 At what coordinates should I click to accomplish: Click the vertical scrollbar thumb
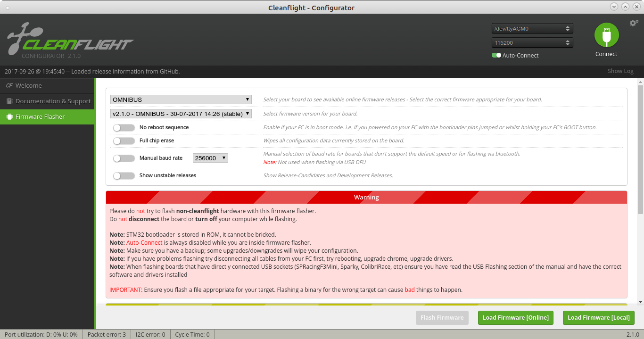coord(640,149)
